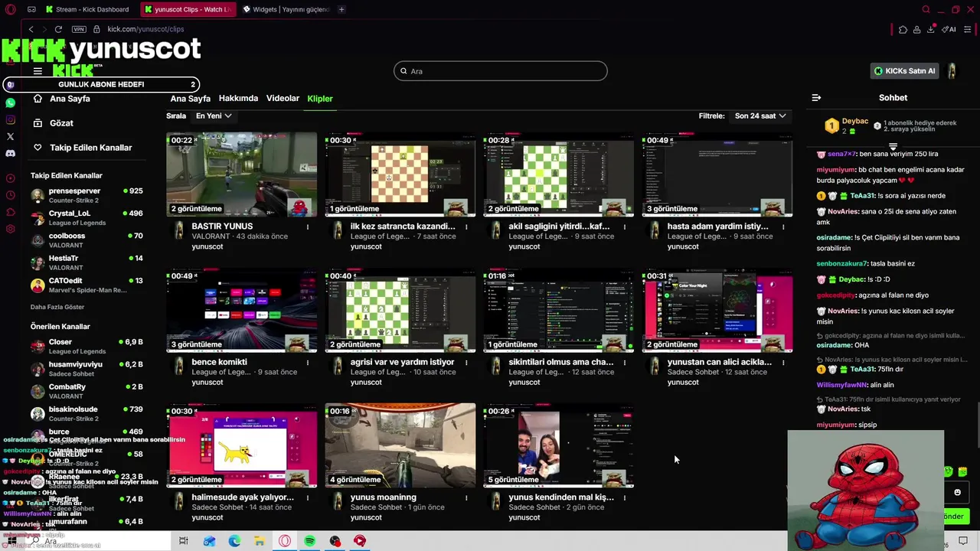Switch to the Ana Sayfa channel tab
This screenshot has width=980, height=551.
coord(190,99)
